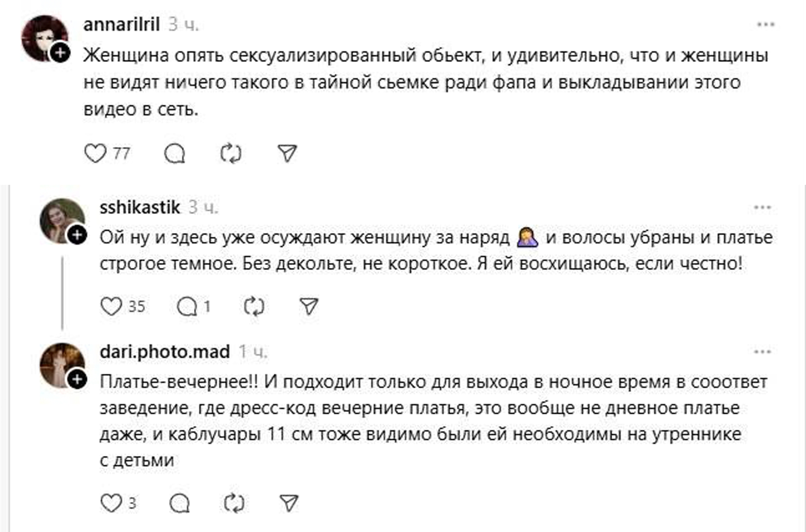Share sshikastik's comment via send icon

(309, 306)
